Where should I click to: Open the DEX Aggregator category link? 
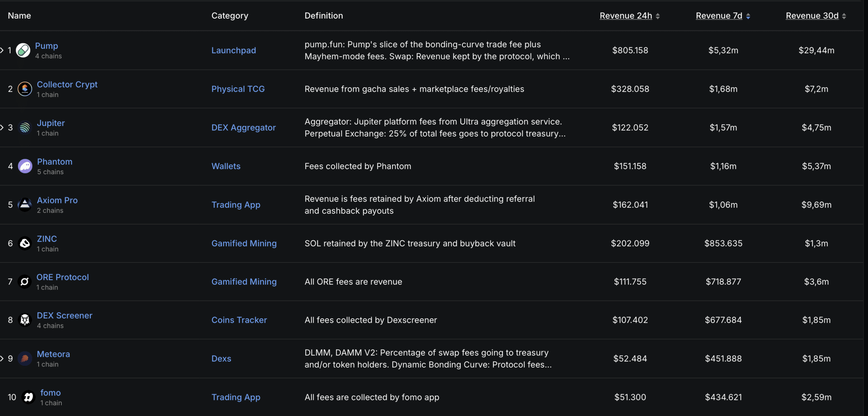tap(243, 128)
